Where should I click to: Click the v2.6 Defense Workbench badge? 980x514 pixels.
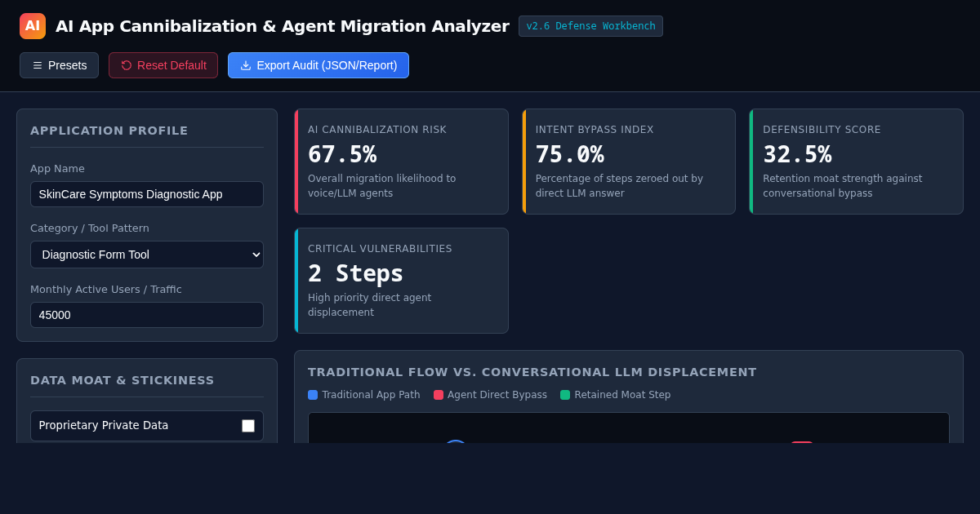[590, 26]
